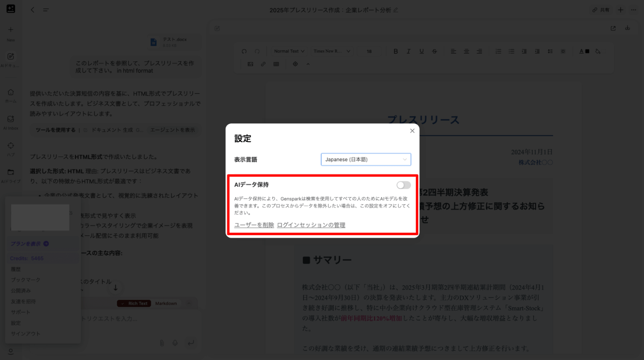Open the 表示言語 Japanese language dropdown

pyautogui.click(x=365, y=160)
